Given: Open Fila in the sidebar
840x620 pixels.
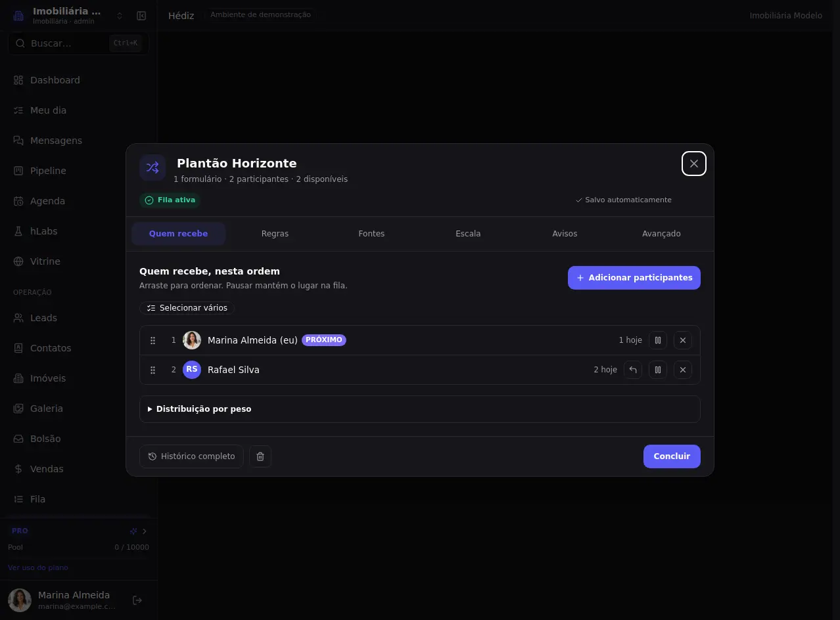Looking at the screenshot, I should 78,499.
